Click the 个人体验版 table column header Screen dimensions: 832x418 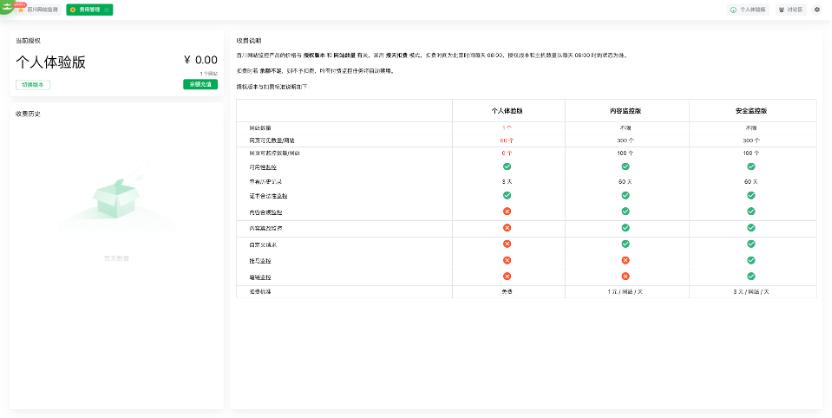[507, 111]
